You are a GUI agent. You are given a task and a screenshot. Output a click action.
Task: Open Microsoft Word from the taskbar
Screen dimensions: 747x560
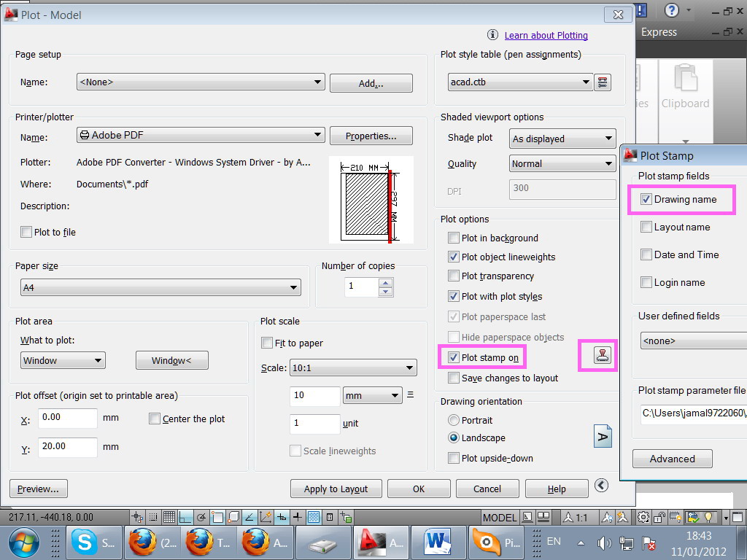438,542
